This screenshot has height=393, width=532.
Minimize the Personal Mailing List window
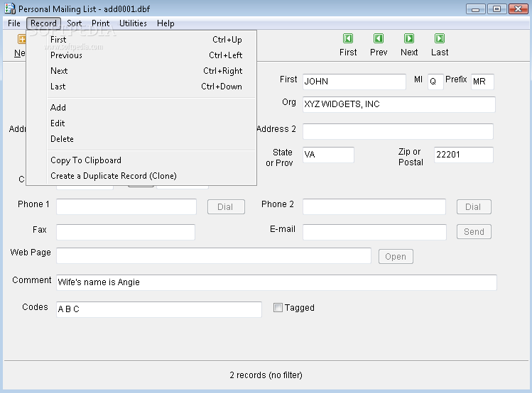(x=476, y=9)
